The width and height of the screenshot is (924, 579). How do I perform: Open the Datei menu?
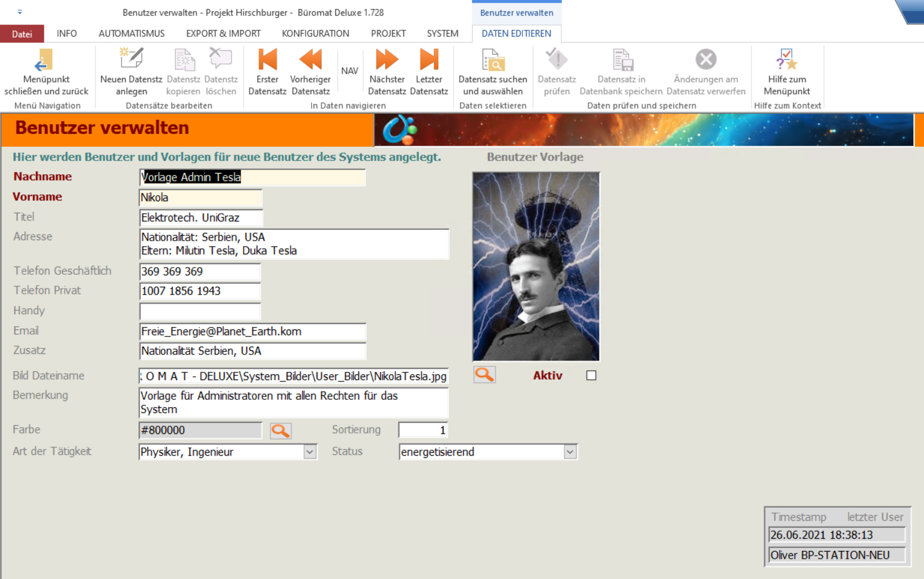(22, 34)
